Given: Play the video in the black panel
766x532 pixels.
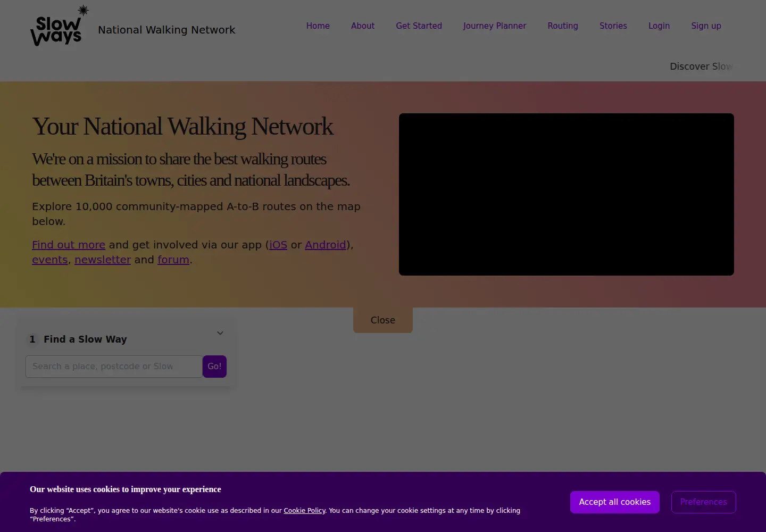Looking at the screenshot, I should point(567,194).
